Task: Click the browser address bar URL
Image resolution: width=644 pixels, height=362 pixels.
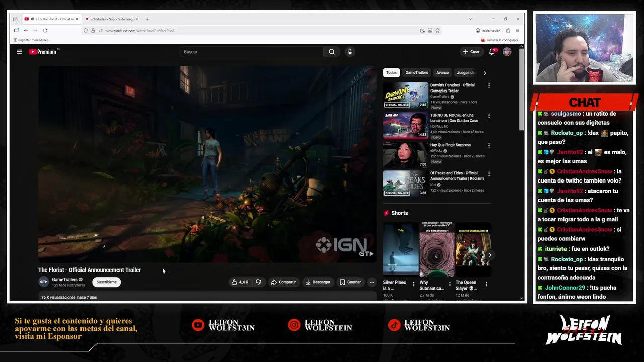Action: [x=139, y=31]
